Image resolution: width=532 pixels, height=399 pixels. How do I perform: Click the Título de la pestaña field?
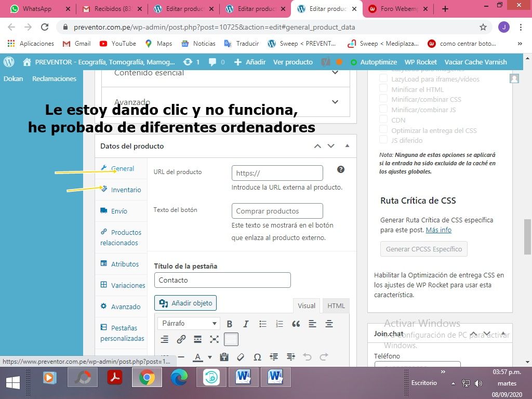click(222, 280)
